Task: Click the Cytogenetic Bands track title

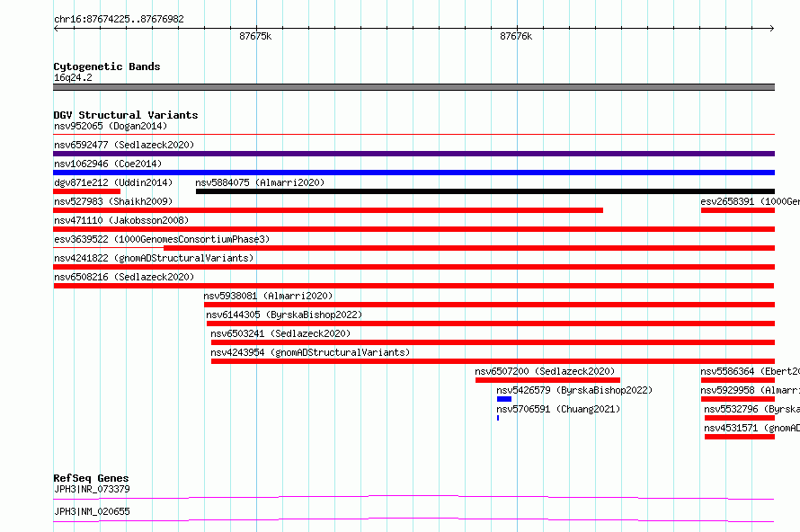Action: [x=107, y=66]
